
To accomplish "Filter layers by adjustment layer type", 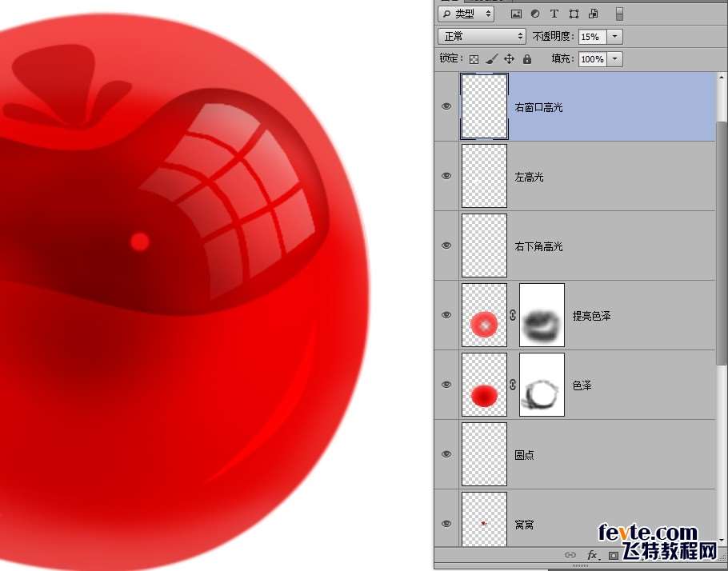I will (535, 14).
